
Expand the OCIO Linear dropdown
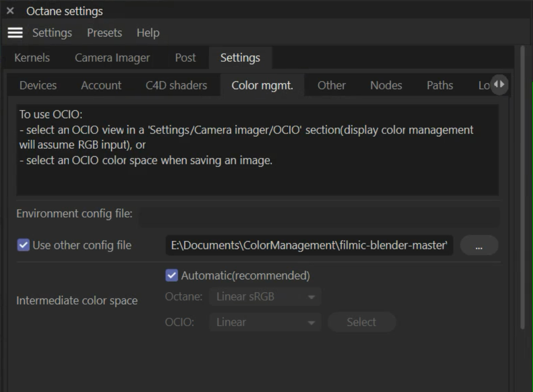coord(265,322)
